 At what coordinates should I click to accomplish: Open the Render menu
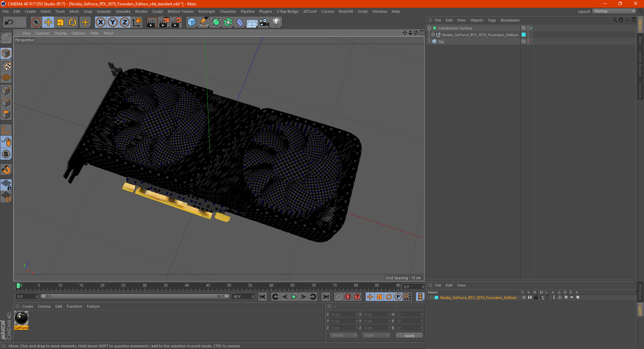[141, 11]
